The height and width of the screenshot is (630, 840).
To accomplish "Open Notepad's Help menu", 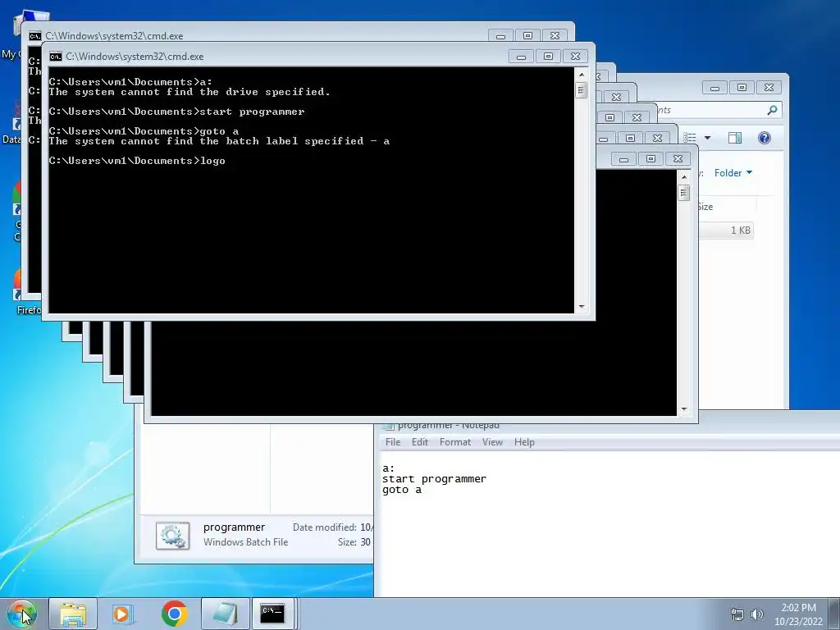I will point(524,442).
